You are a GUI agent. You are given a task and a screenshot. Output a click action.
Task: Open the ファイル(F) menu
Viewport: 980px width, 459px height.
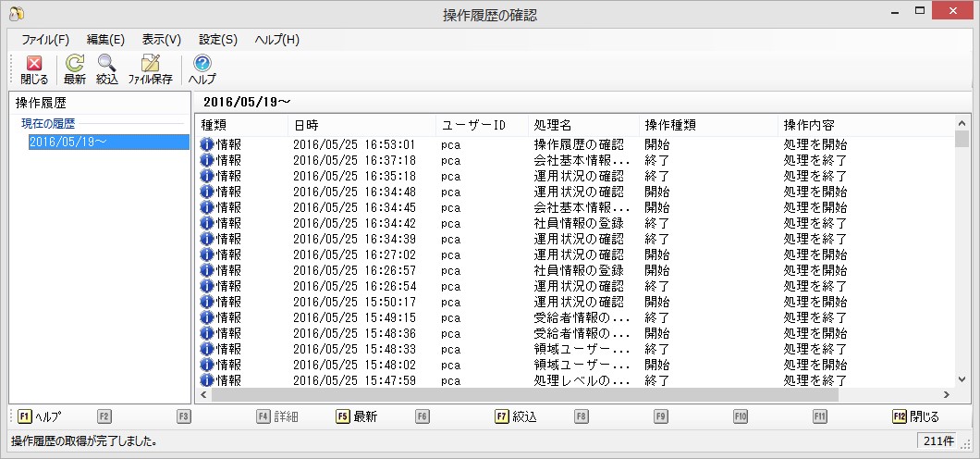[45, 40]
